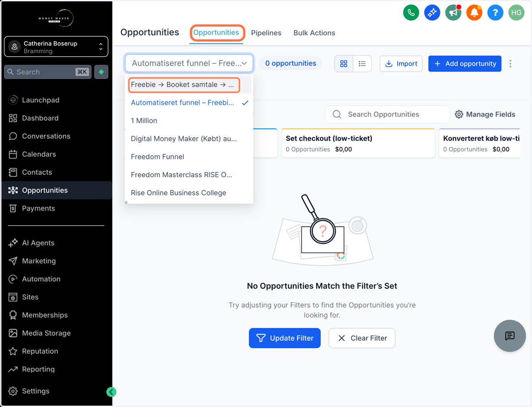Click the green lightning quick actions icon

tap(102, 72)
